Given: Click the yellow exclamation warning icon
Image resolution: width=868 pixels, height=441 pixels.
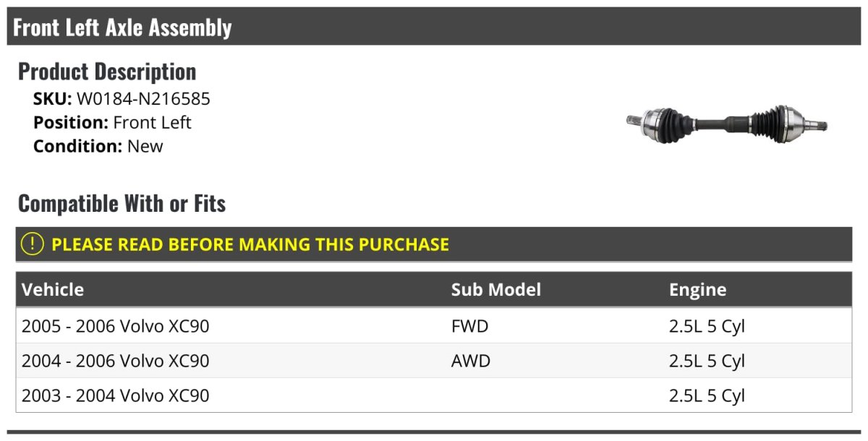Looking at the screenshot, I should (x=33, y=244).
